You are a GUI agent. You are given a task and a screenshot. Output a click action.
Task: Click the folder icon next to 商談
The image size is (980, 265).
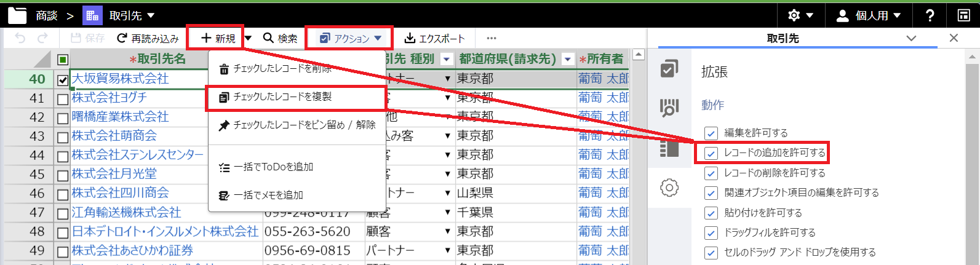[x=17, y=15]
